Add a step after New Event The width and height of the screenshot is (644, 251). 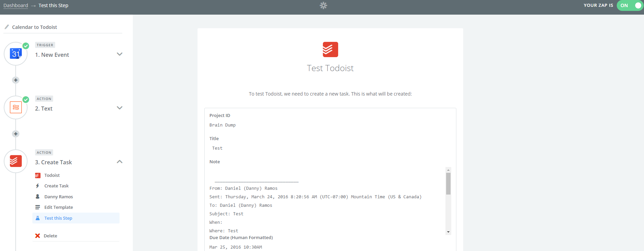coord(16,80)
